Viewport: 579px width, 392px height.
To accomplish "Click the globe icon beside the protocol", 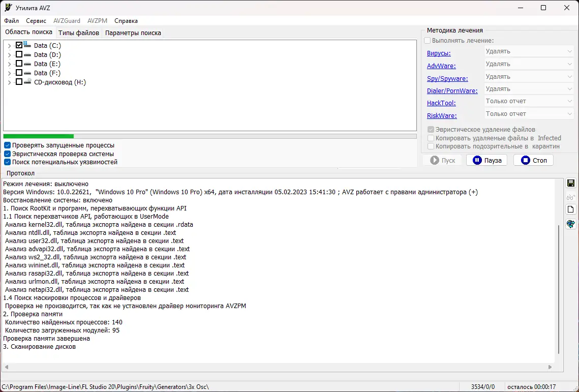I will (570, 224).
